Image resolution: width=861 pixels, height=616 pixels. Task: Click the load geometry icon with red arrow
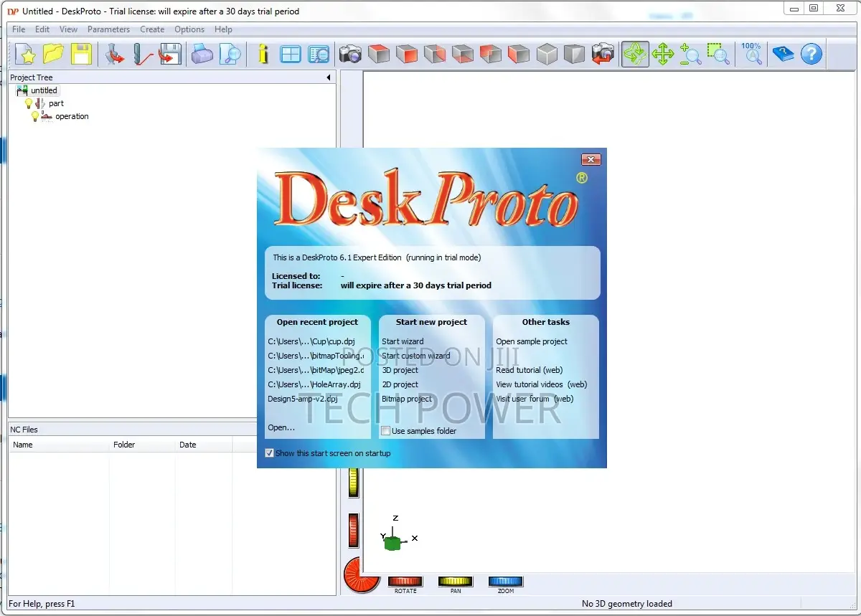point(114,54)
